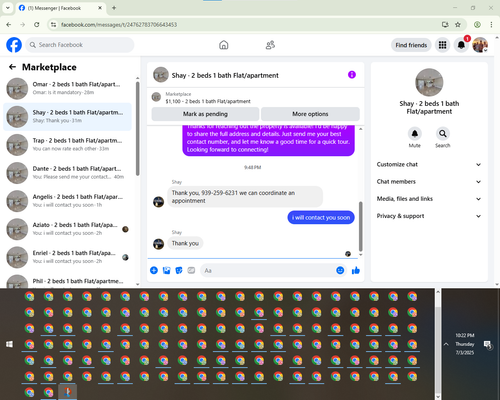Click Find friends button
500x400 pixels.
(411, 45)
